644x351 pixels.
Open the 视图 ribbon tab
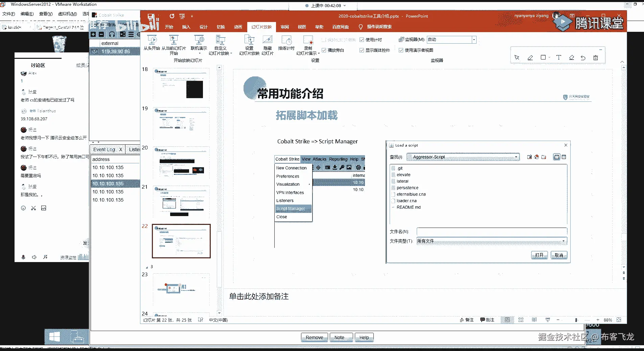click(302, 27)
